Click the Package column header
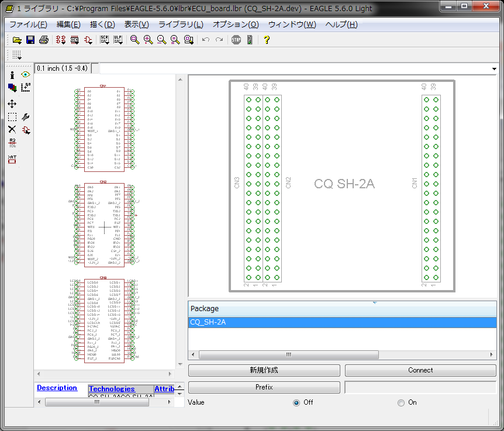 [342, 309]
